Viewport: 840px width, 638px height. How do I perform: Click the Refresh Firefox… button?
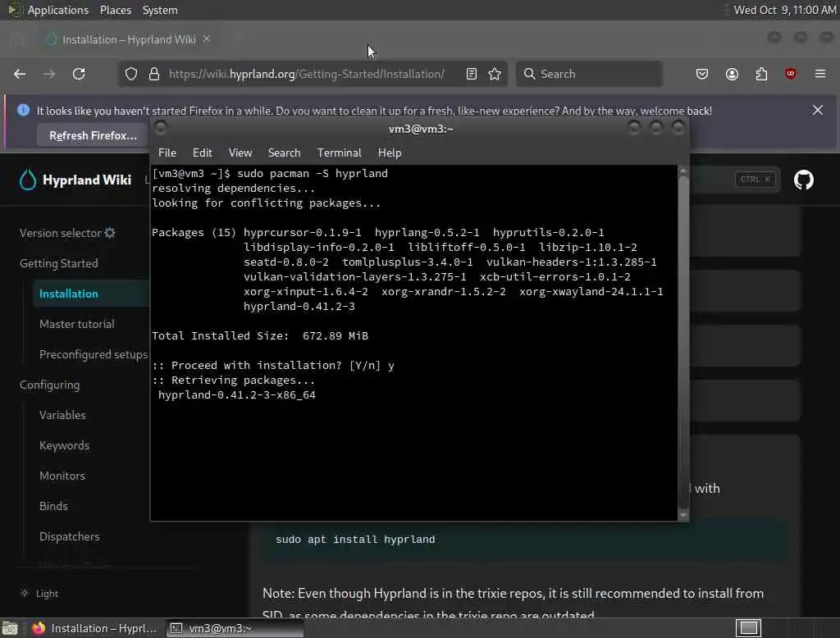click(x=94, y=135)
